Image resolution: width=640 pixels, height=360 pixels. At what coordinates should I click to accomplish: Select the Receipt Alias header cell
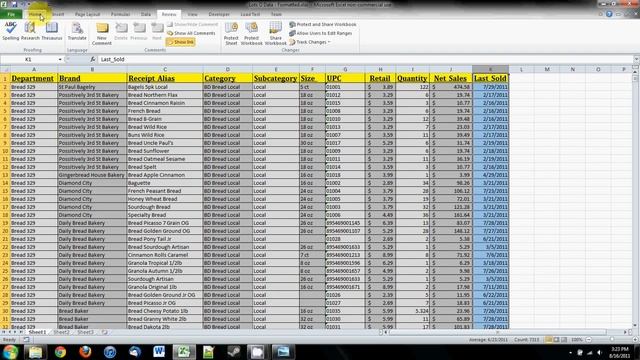tap(164, 78)
